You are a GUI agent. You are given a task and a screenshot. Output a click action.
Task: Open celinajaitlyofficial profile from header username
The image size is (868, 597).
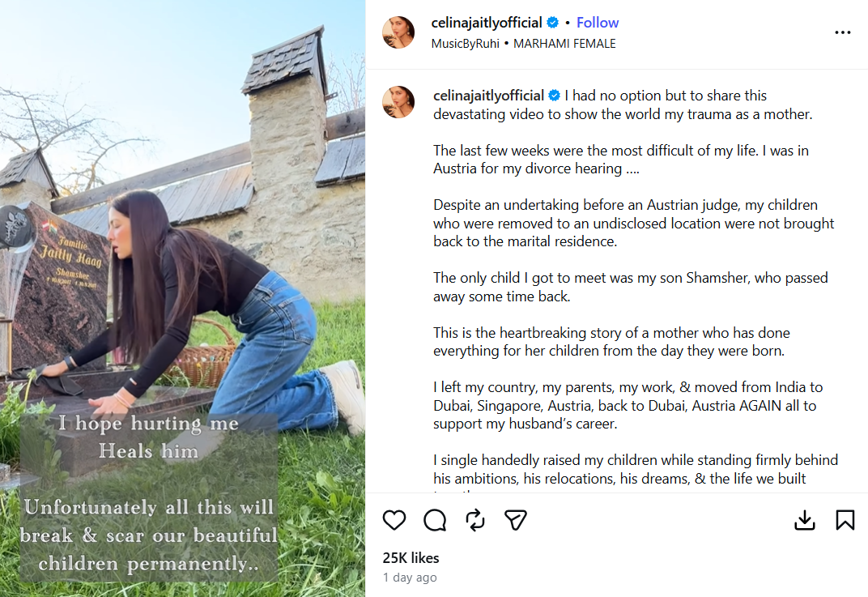pyautogui.click(x=487, y=23)
